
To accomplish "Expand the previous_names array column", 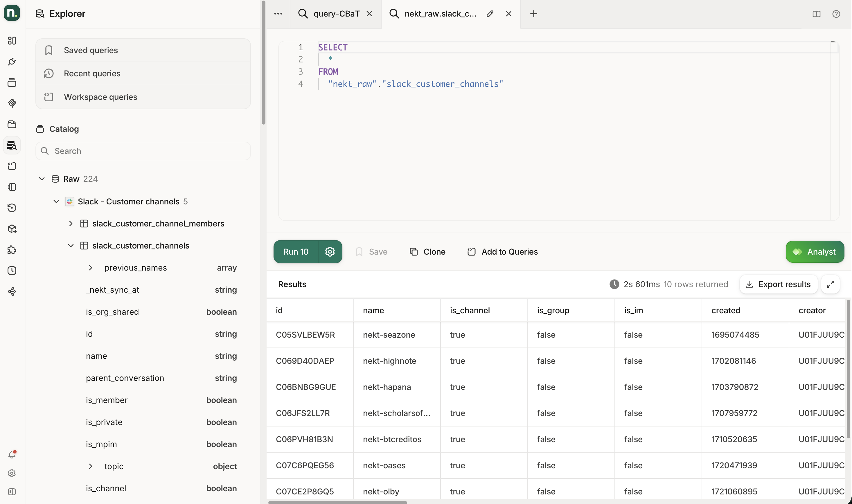I will click(90, 268).
